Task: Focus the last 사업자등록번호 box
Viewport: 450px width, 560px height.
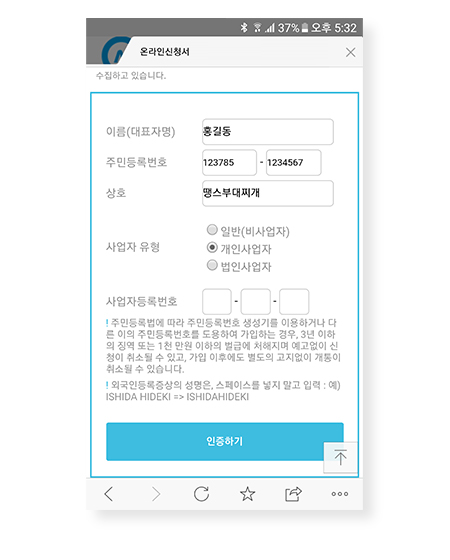Action: (294, 301)
